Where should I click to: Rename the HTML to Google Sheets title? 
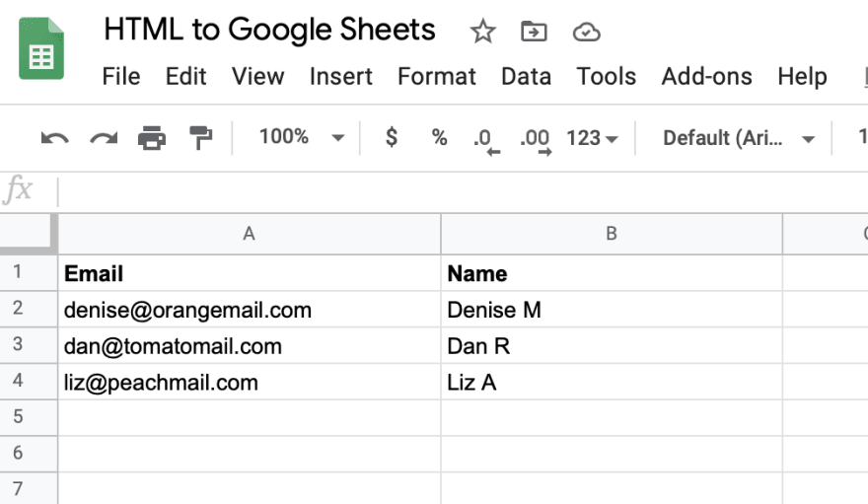269,30
